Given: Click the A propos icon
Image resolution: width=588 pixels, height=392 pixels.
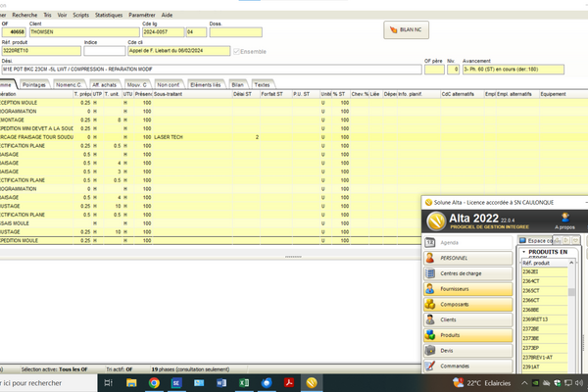Looking at the screenshot, I should click(x=564, y=219).
